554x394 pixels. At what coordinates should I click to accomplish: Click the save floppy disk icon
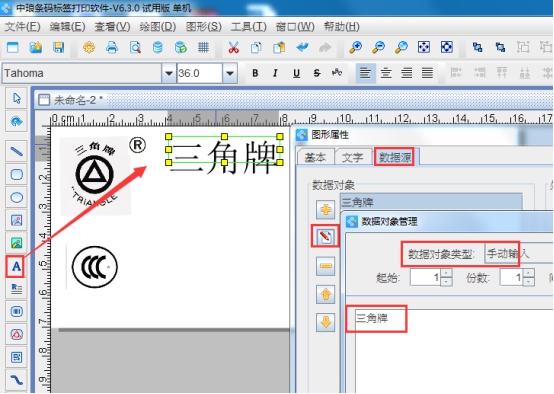[x=58, y=47]
